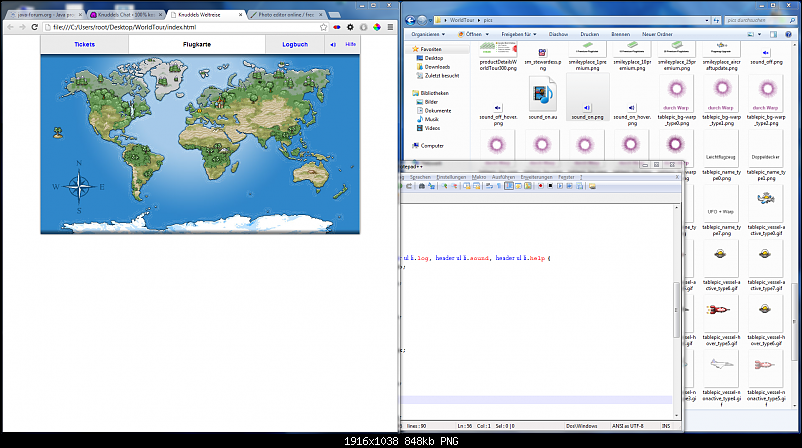
Task: Open the Ausführen menu in Notepad++
Action: click(503, 177)
